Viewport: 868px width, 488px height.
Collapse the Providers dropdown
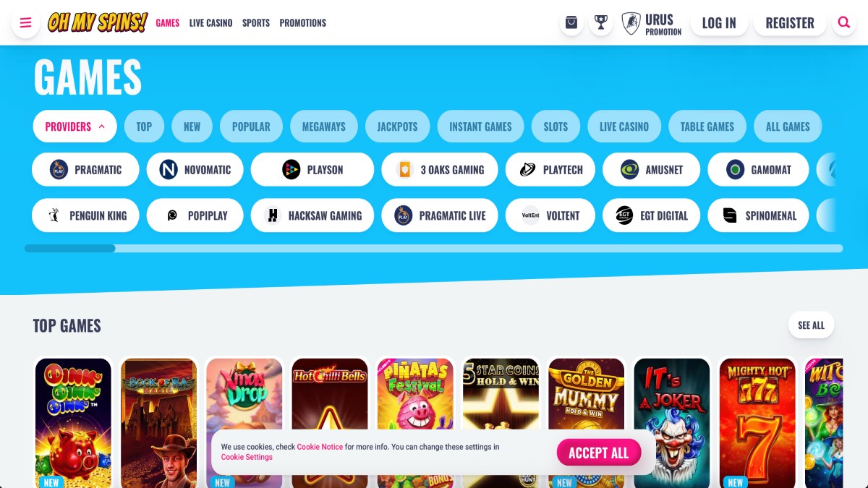tap(75, 127)
